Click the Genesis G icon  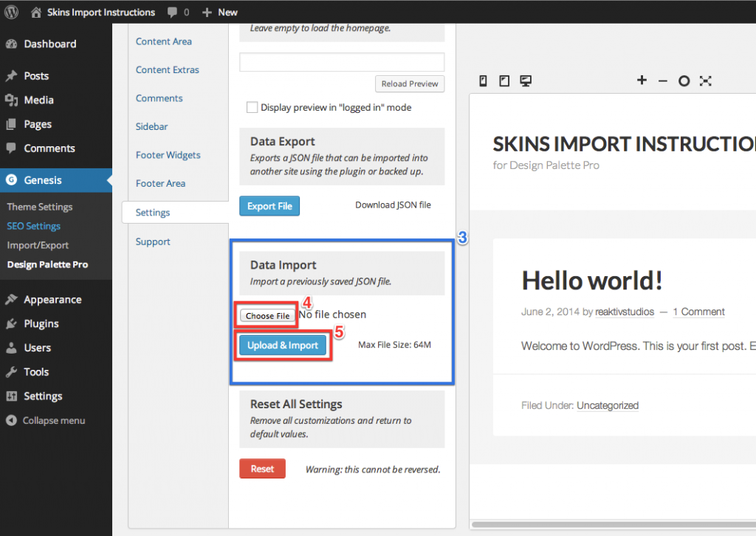(11, 180)
